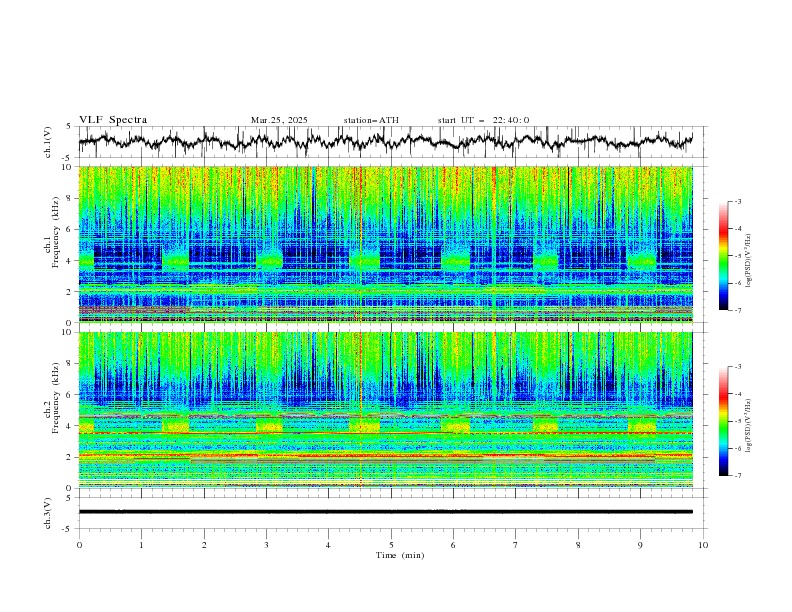Click the ch.1 'Frequency (kHz)' axis label
This screenshot has height=612, width=792.
pyautogui.click(x=56, y=233)
